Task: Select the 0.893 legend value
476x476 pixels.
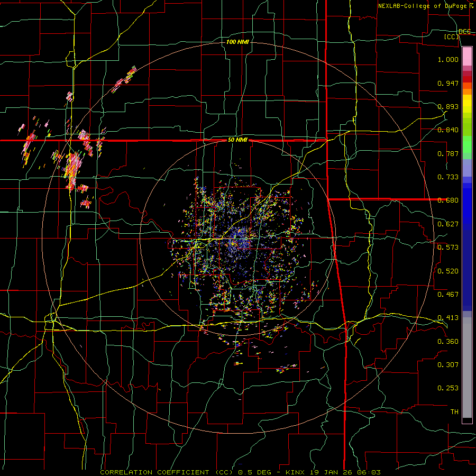Action: [x=448, y=106]
